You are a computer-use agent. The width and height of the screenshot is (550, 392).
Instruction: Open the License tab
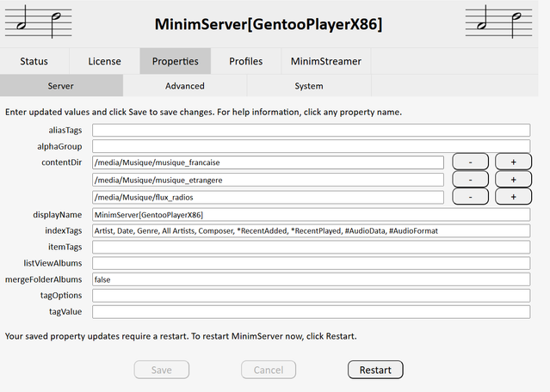pos(104,61)
